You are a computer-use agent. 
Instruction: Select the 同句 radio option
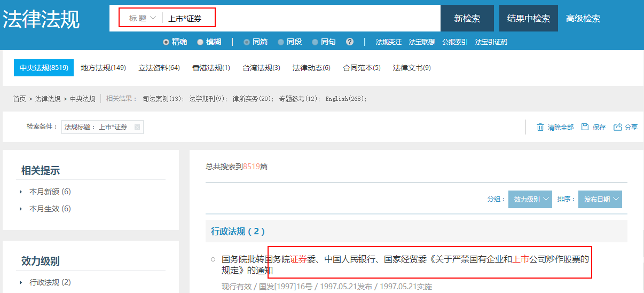[x=315, y=42]
